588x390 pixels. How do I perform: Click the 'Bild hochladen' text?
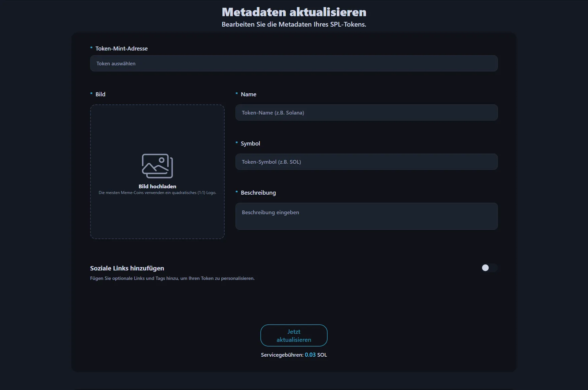pos(157,186)
